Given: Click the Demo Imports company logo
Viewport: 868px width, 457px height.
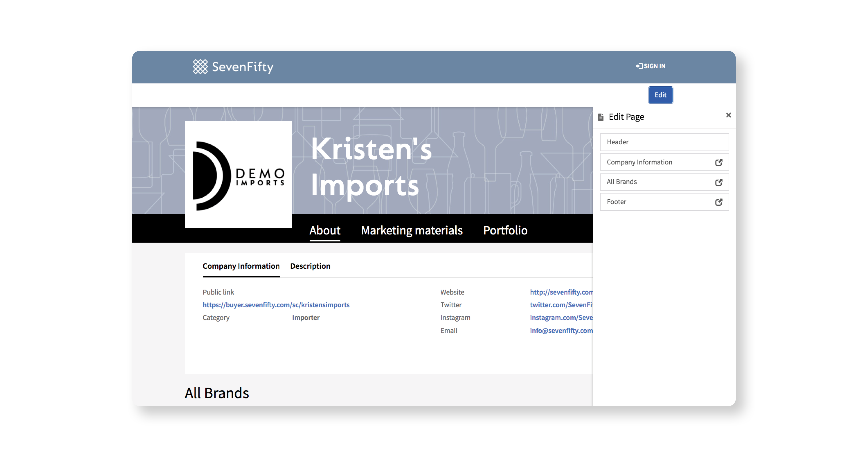Looking at the screenshot, I should (x=239, y=175).
